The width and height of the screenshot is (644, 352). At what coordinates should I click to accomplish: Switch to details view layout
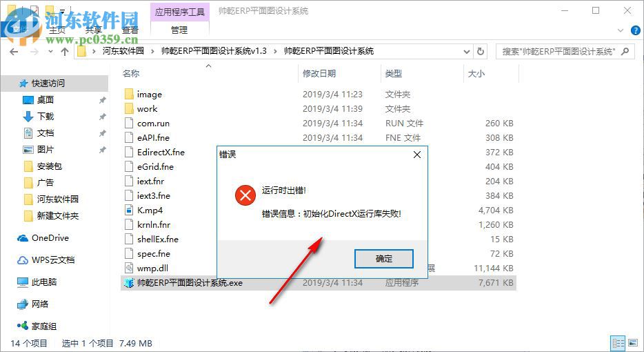(x=618, y=343)
